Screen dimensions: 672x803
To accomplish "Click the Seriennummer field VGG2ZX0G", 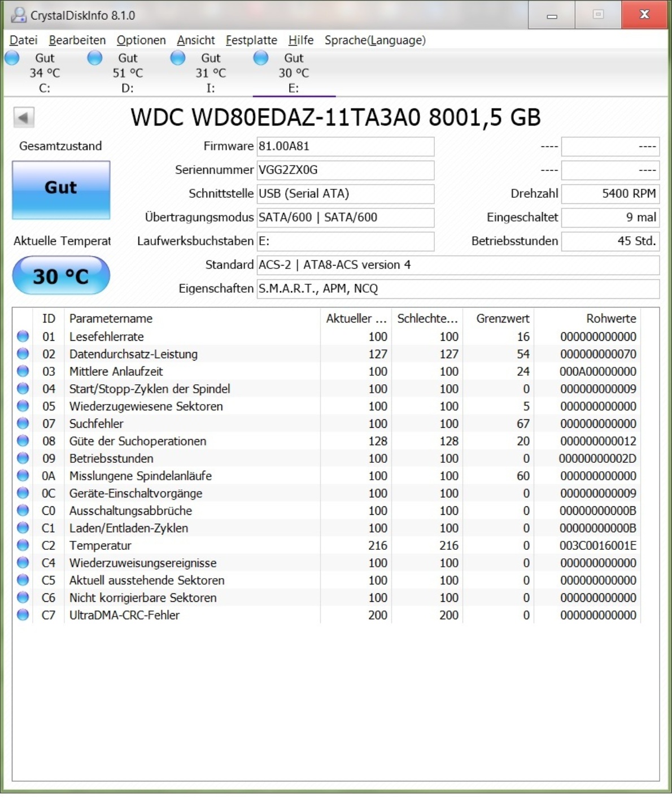I will (346, 170).
